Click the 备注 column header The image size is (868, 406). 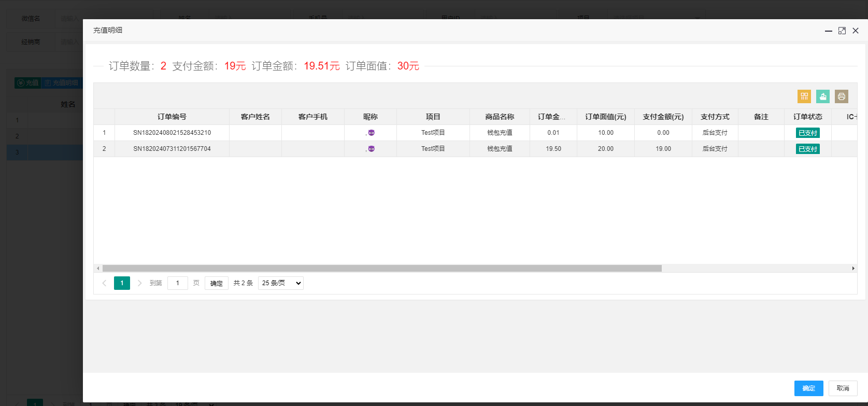pos(761,117)
